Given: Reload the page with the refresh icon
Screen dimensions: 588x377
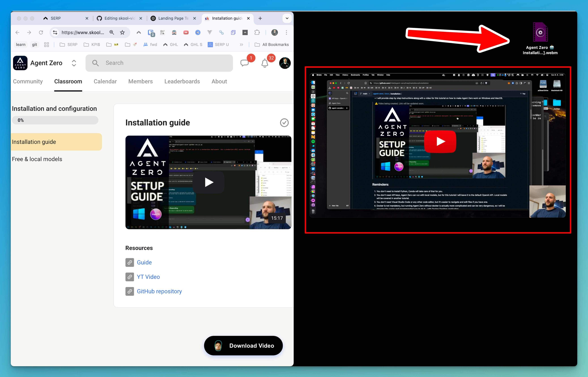Looking at the screenshot, I should 41,32.
